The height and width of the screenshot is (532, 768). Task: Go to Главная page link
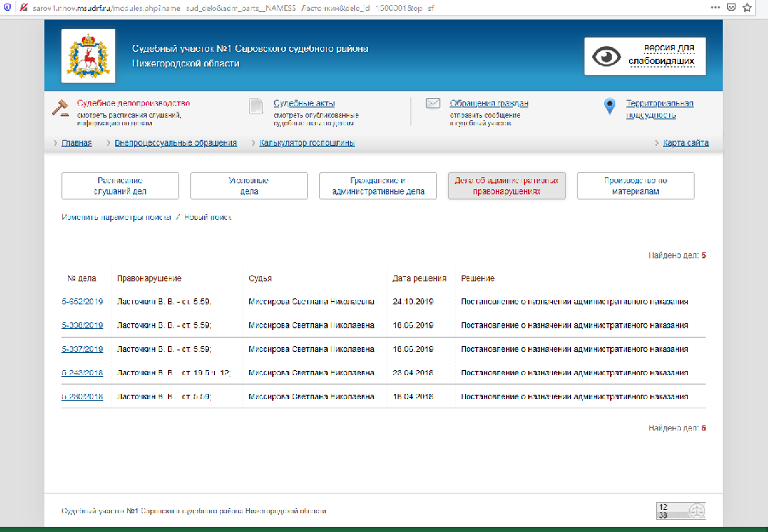pyautogui.click(x=77, y=143)
